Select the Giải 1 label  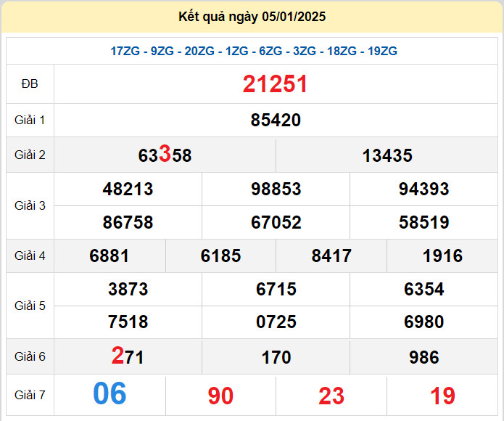pyautogui.click(x=30, y=120)
